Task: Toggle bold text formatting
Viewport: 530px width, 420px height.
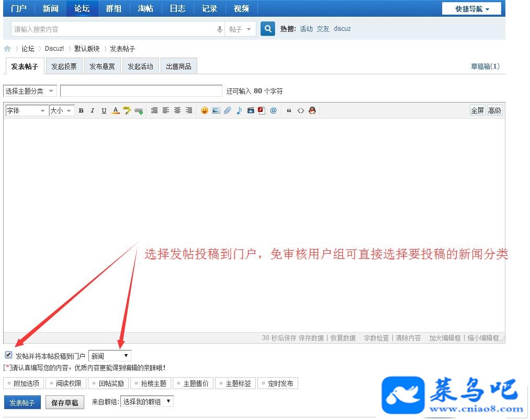Action: [x=81, y=110]
